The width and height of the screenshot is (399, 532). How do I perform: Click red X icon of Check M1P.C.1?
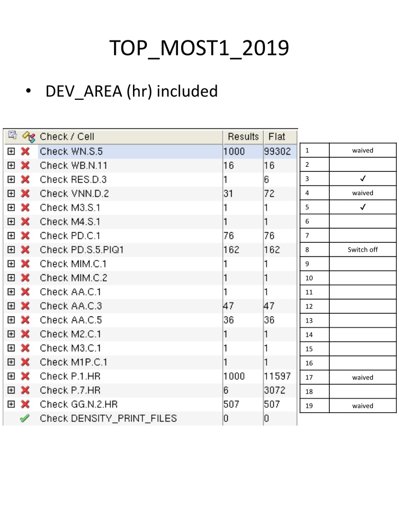tap(25, 362)
